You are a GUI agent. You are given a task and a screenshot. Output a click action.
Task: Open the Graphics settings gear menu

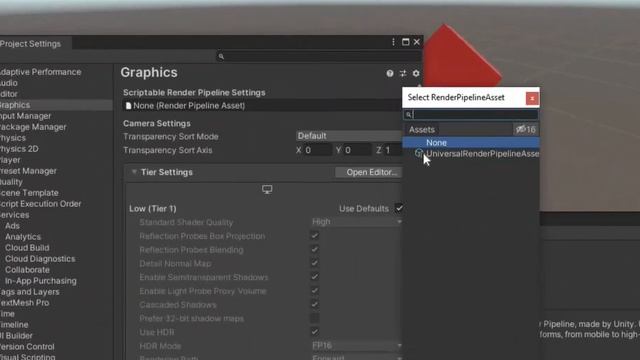[x=416, y=73]
